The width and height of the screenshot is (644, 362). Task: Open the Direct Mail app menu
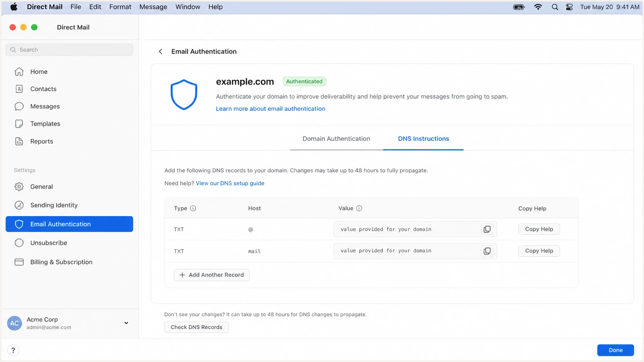45,7
